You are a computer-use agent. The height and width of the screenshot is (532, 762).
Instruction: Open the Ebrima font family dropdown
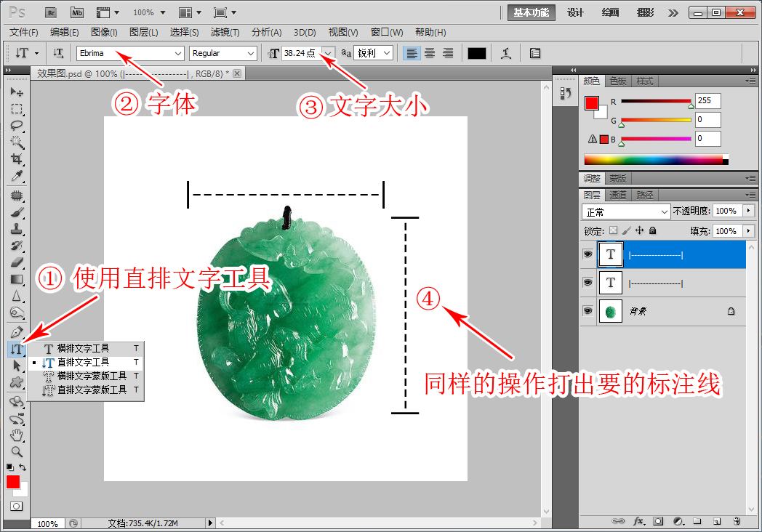pos(180,53)
